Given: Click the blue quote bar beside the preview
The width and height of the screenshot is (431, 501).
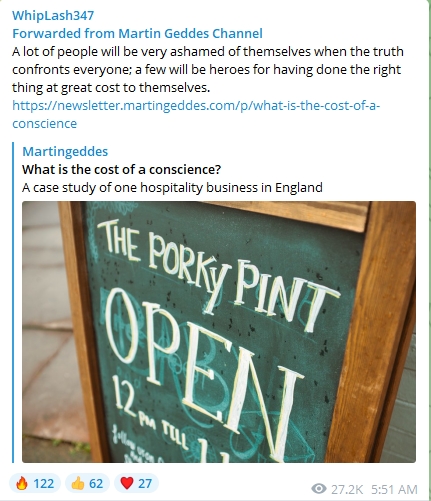Looking at the screenshot, I should click(x=13, y=302).
